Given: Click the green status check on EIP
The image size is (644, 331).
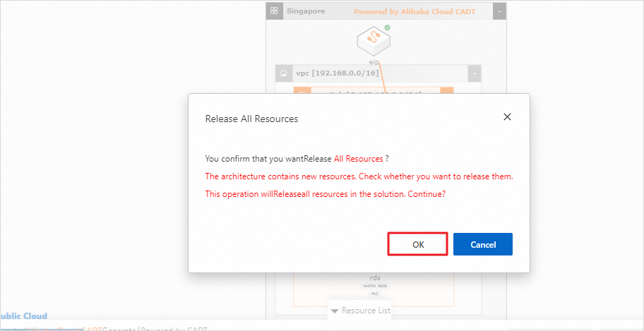Looking at the screenshot, I should click(387, 28).
